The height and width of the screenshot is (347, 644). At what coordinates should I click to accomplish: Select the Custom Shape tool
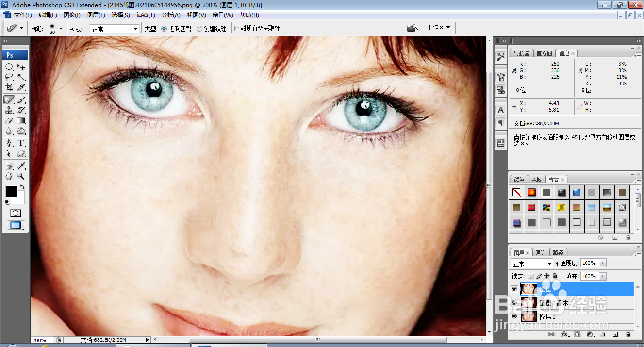coord(21,154)
